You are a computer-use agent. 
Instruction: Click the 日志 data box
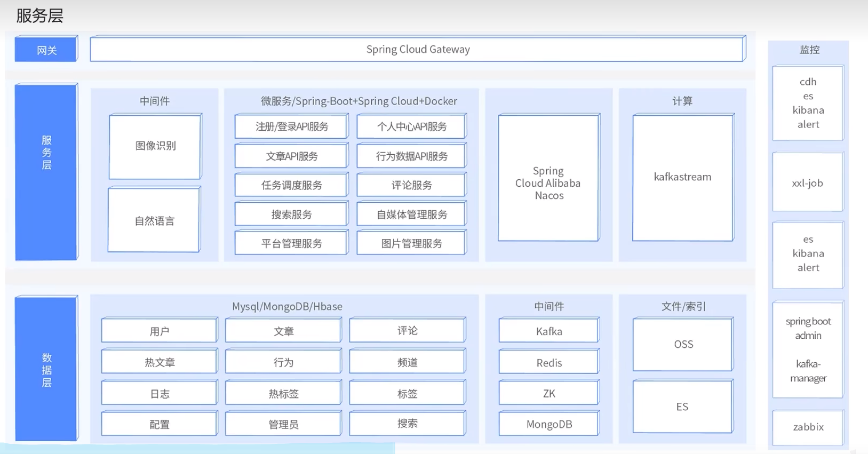coord(160,393)
